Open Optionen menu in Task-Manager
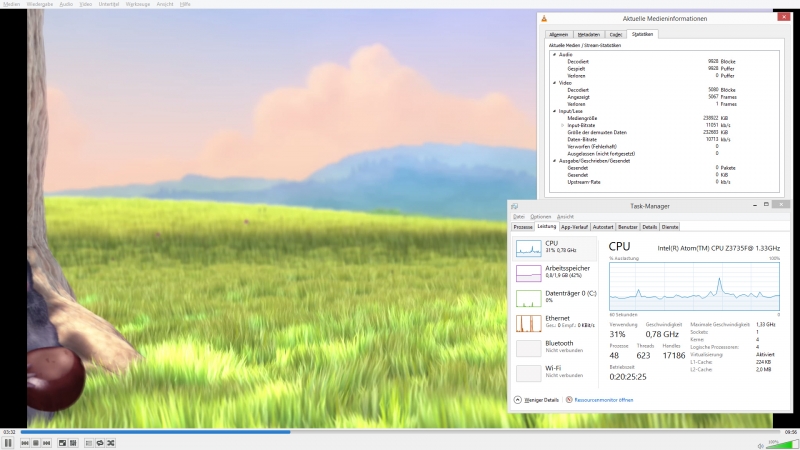Screen dimensions: 800x450 (540, 217)
